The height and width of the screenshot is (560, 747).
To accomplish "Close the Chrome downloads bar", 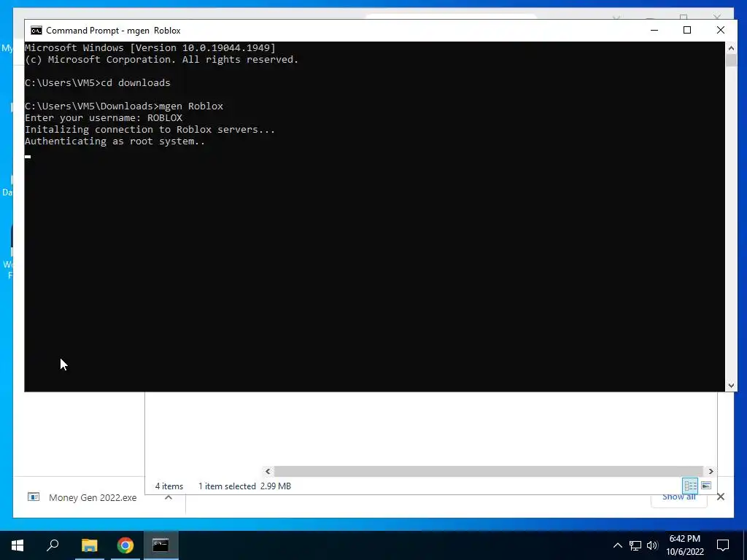I will (x=720, y=497).
